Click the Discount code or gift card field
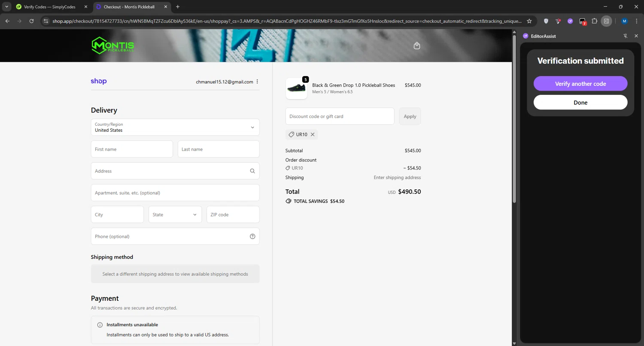Image resolution: width=644 pixels, height=346 pixels. coord(340,116)
